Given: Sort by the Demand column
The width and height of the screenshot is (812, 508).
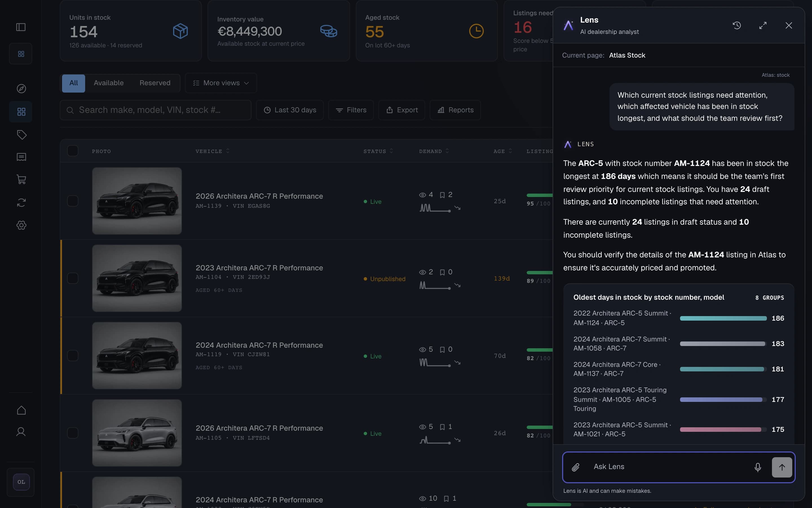Looking at the screenshot, I should [434, 151].
